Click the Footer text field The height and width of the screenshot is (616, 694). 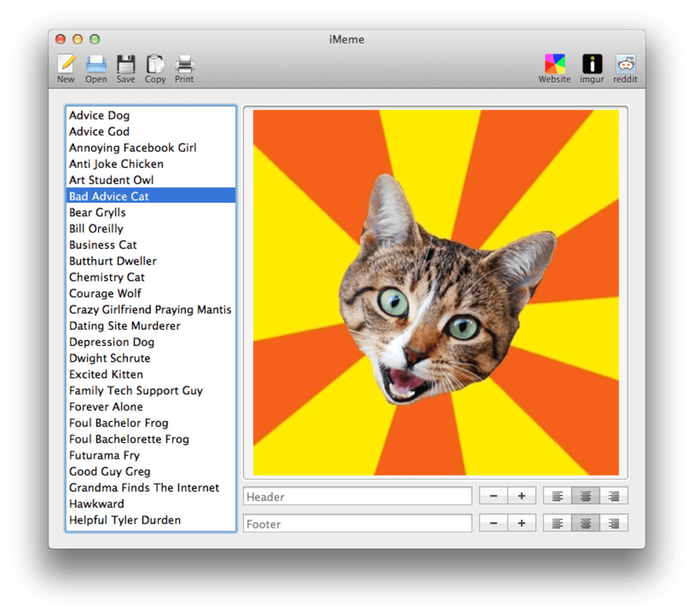(358, 524)
